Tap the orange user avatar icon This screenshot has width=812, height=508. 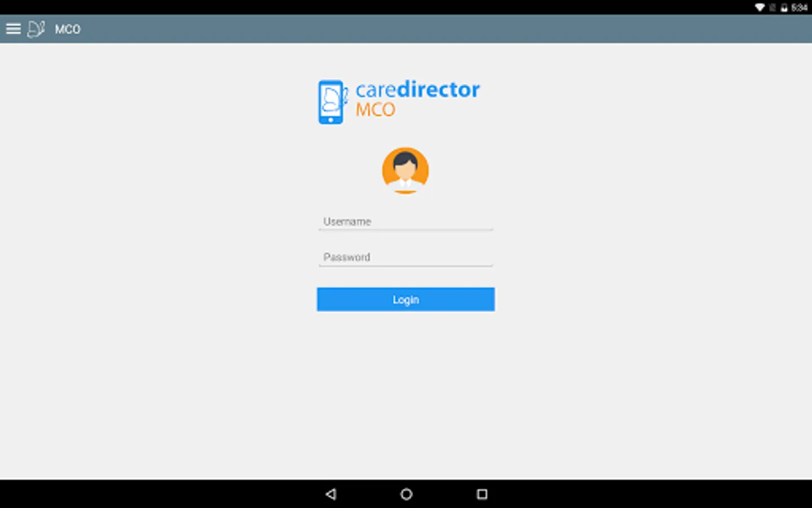405,170
